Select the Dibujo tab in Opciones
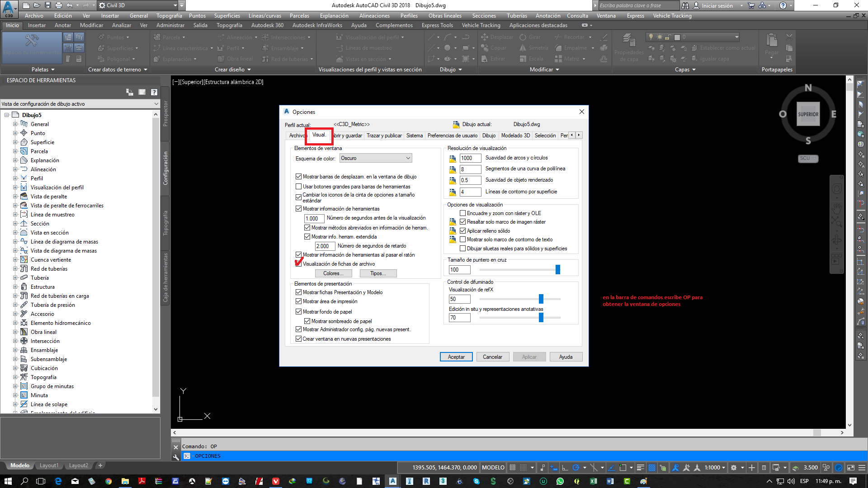Viewport: 868px width, 488px height. [x=489, y=136]
